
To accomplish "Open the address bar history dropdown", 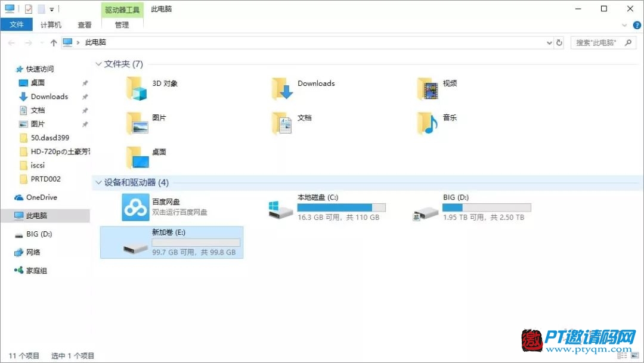I will (549, 43).
